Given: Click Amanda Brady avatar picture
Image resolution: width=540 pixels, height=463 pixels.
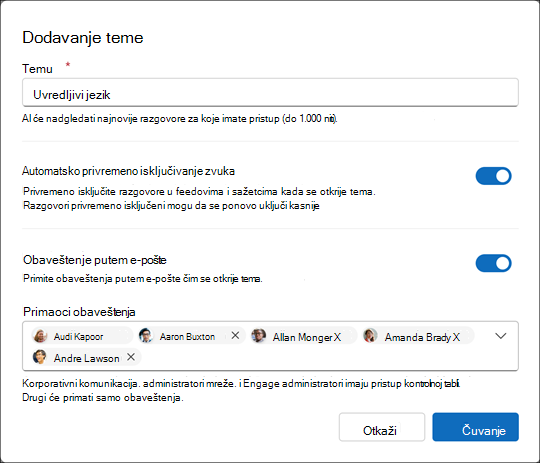Looking at the screenshot, I should pyautogui.click(x=371, y=336).
